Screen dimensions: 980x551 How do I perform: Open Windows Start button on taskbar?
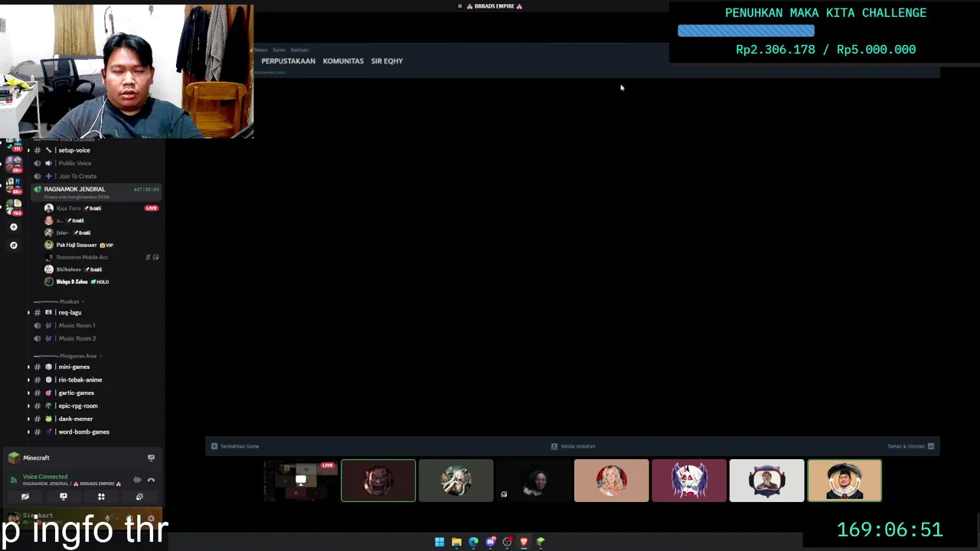pos(439,542)
